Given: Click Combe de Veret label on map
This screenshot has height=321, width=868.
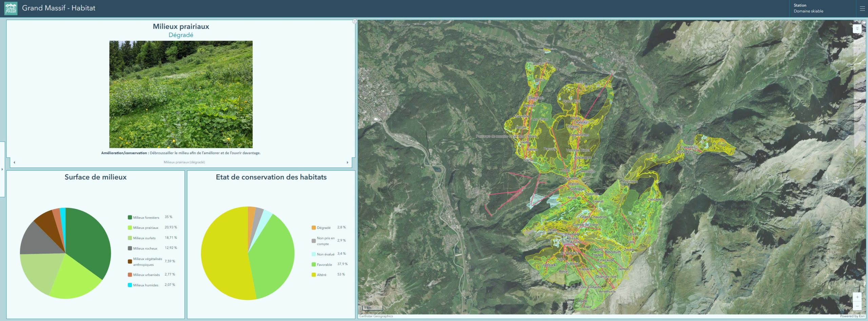Looking at the screenshot, I should pos(585,225).
